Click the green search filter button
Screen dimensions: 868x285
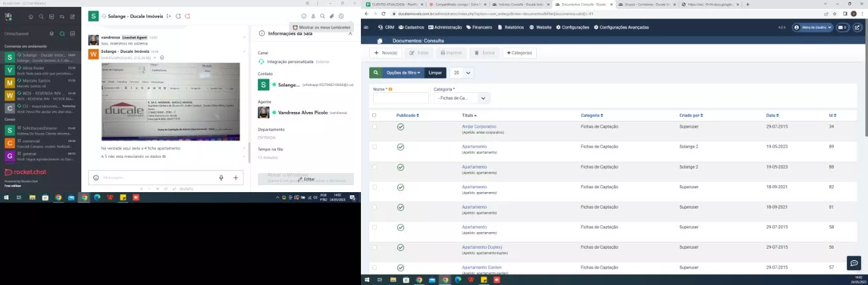coord(376,73)
